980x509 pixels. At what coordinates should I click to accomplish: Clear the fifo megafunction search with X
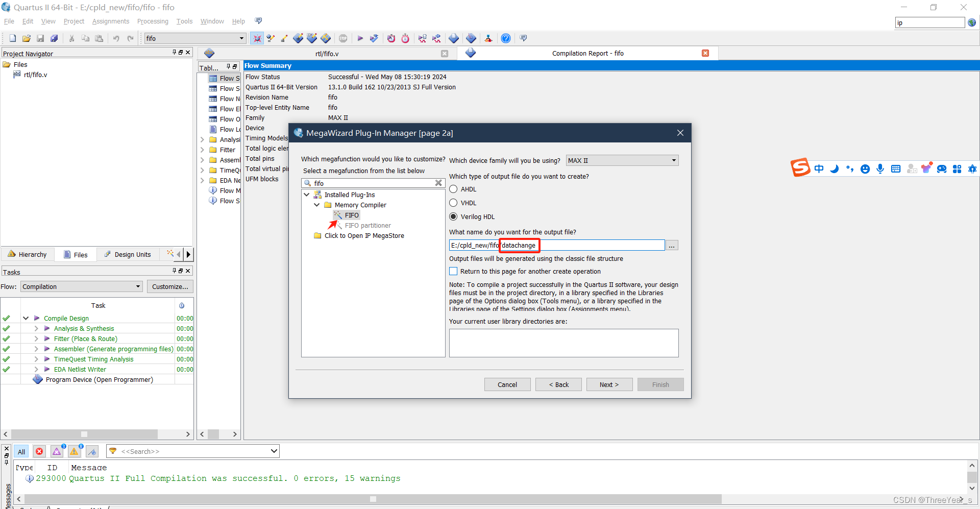pos(438,183)
